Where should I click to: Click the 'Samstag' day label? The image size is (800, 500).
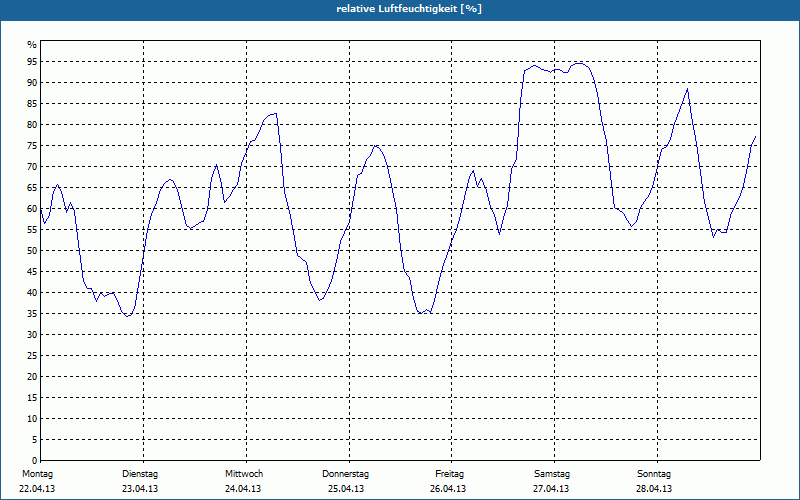(552, 474)
